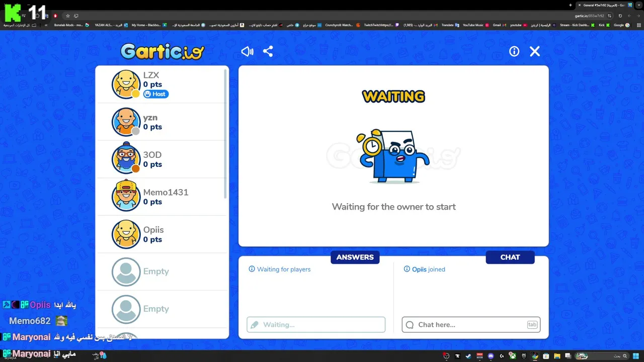Select Opiis's player avatar
Image resolution: width=644 pixels, height=362 pixels.
click(126, 234)
